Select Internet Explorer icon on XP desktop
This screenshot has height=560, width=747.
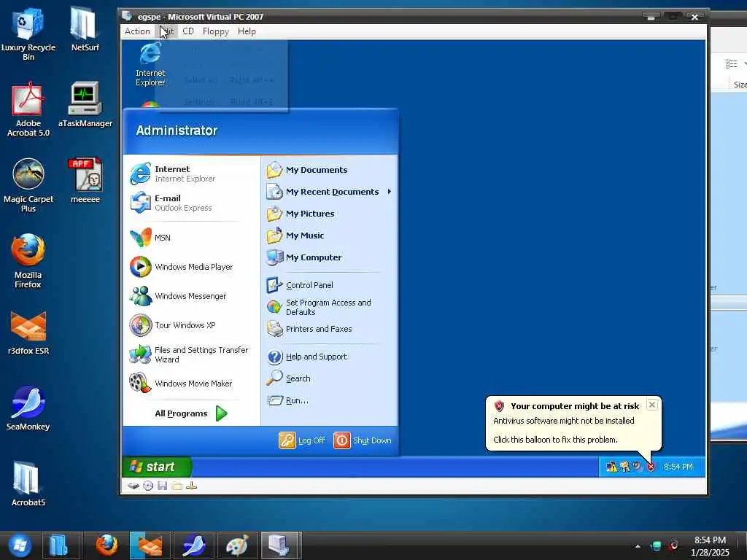pyautogui.click(x=150, y=64)
